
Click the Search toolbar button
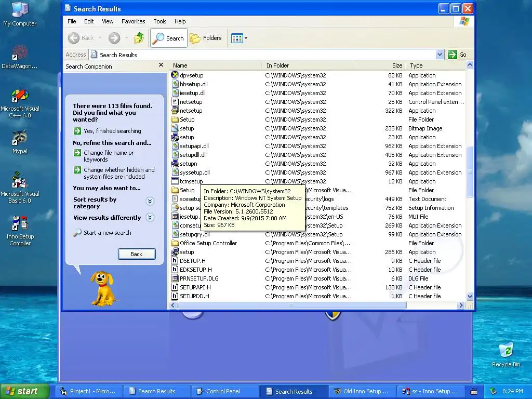pyautogui.click(x=169, y=38)
